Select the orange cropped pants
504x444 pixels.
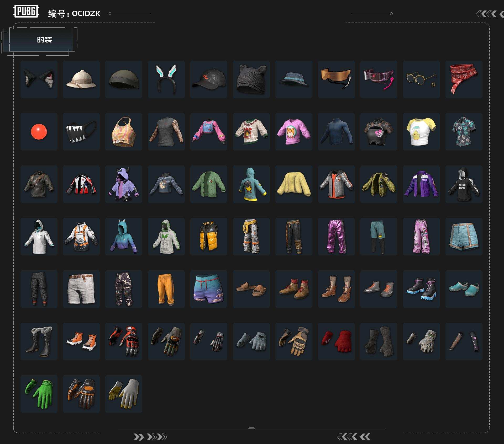coord(166,289)
